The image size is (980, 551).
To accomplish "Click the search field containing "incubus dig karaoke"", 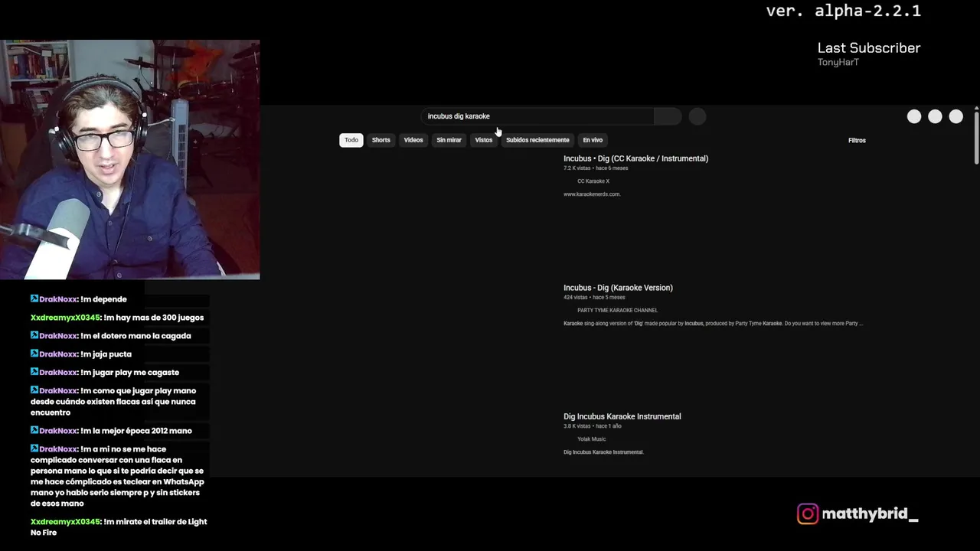I will tap(537, 116).
